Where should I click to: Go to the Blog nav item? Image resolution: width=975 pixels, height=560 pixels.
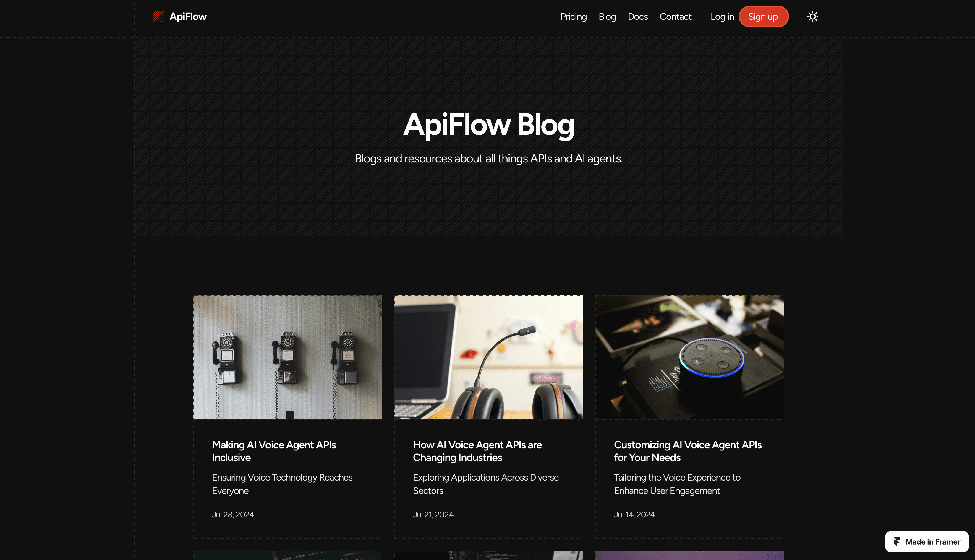coord(607,17)
